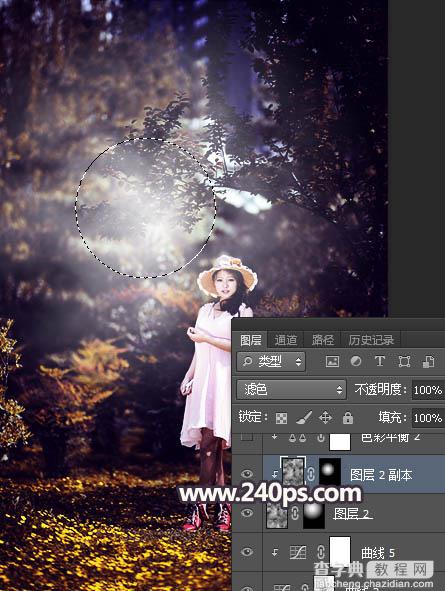
Task: Switch to the 通道 tab
Action: click(286, 340)
